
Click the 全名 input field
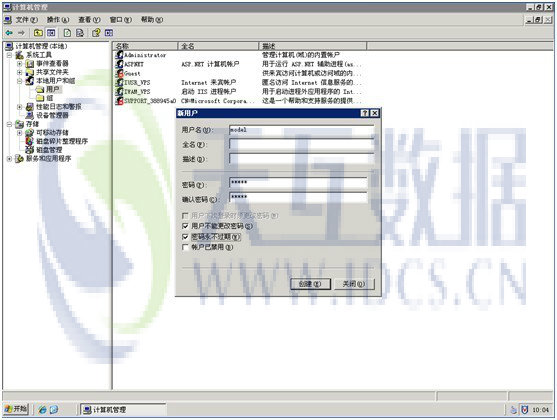tap(301, 145)
